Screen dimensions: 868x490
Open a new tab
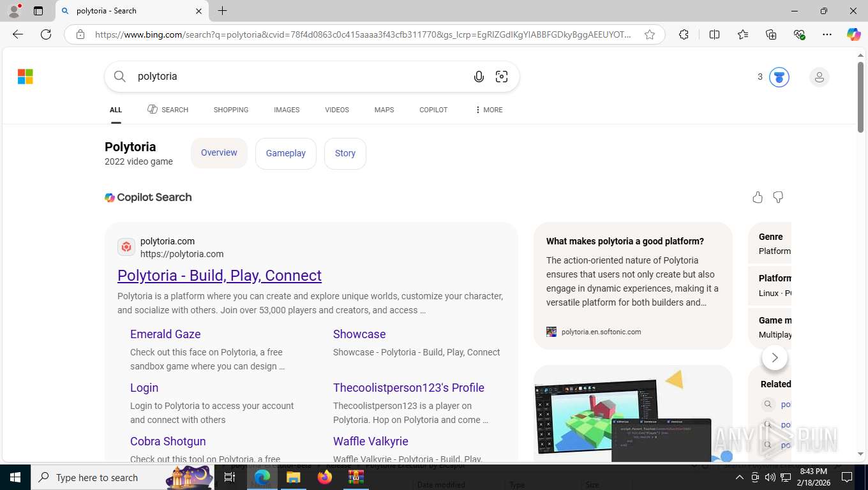222,11
